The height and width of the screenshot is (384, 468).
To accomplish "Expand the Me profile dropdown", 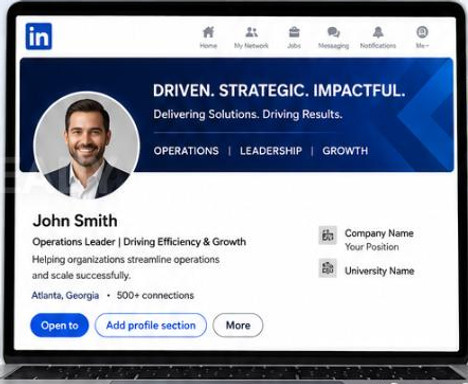I will [x=422, y=37].
